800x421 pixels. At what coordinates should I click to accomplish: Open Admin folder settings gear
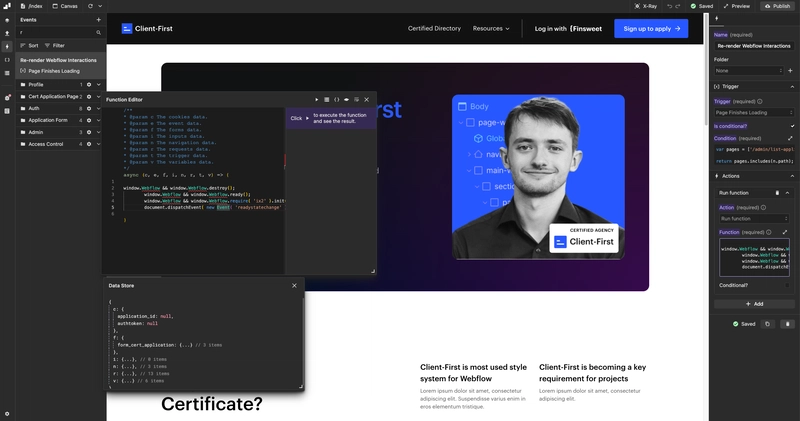tap(89, 132)
